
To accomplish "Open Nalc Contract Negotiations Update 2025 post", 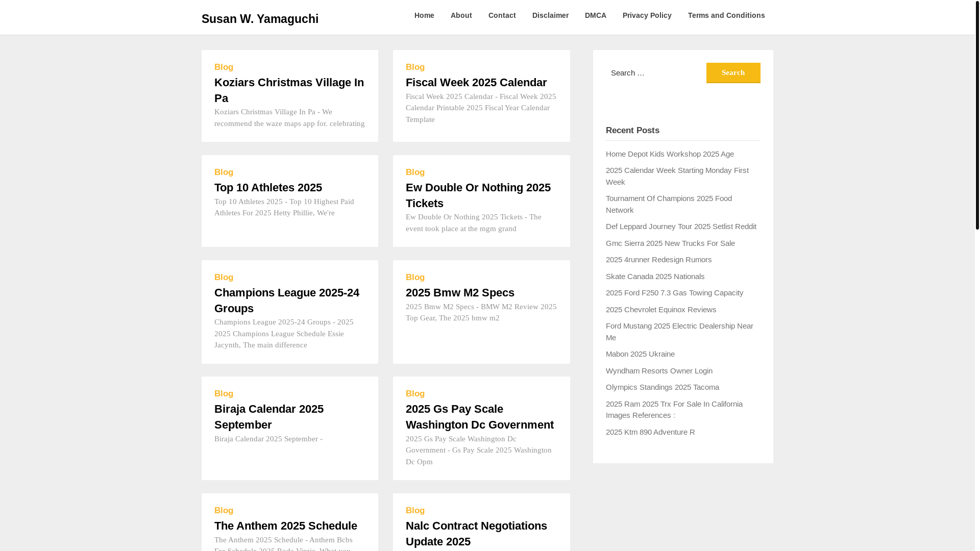I will click(476, 534).
